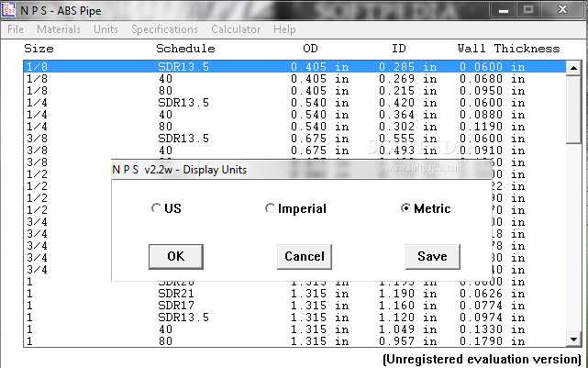Select the 1/8 schedule 80 row
Screen dimensions: 588x368
click(294, 91)
